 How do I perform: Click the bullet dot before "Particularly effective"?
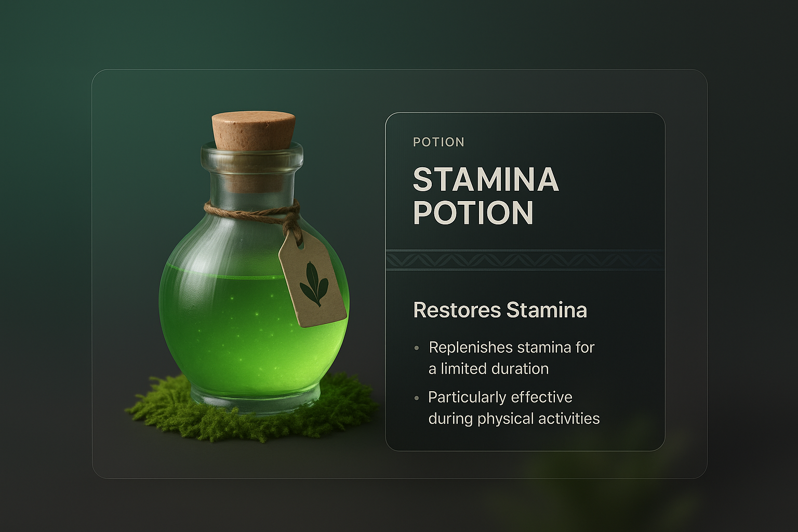coord(417,398)
